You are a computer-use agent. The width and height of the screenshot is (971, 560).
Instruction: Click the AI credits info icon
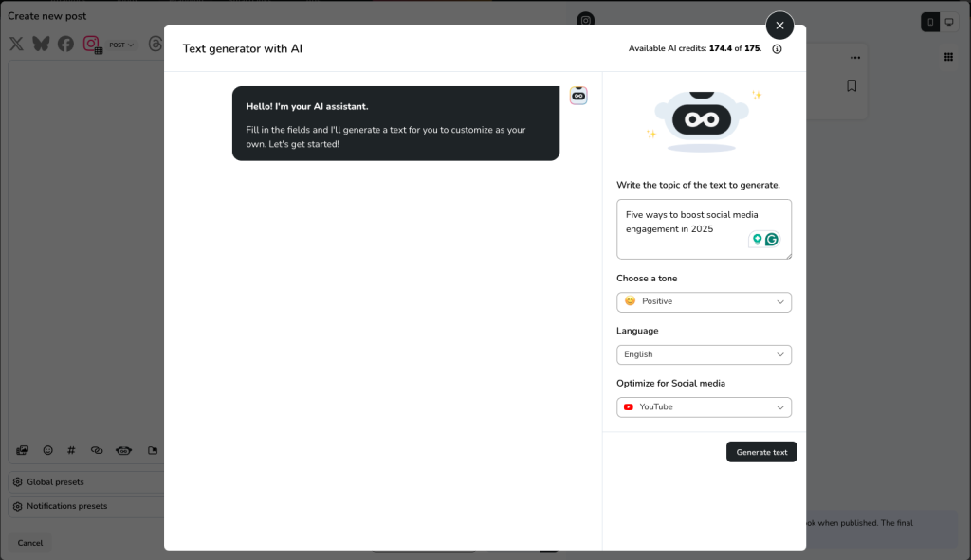click(x=777, y=49)
